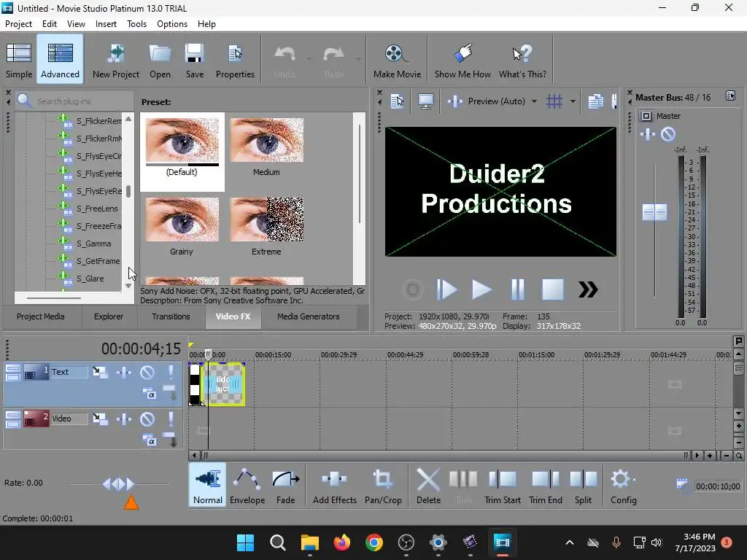
Task: Click Trim End
Action: (546, 486)
